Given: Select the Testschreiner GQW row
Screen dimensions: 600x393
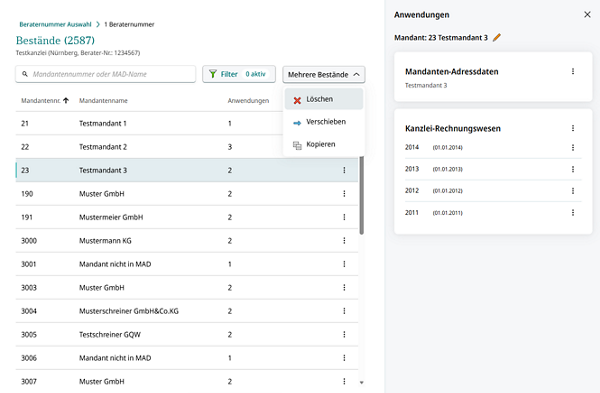Looking at the screenshot, I should 187,334.
